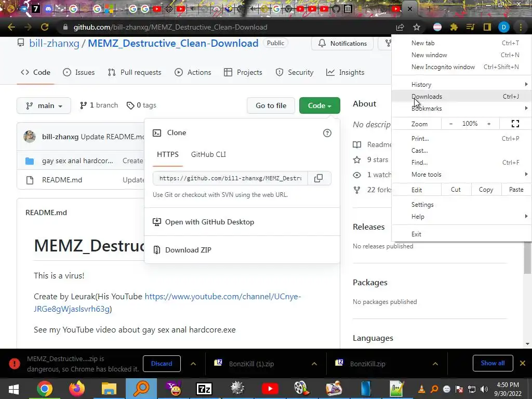Open the main branch dropdown
Image resolution: width=532 pixels, height=399 pixels.
(44, 105)
